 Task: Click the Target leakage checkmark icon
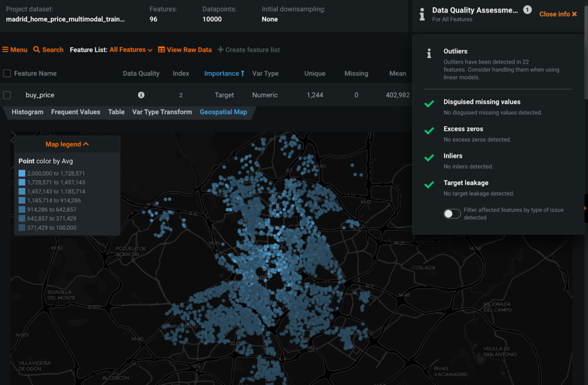tap(429, 184)
